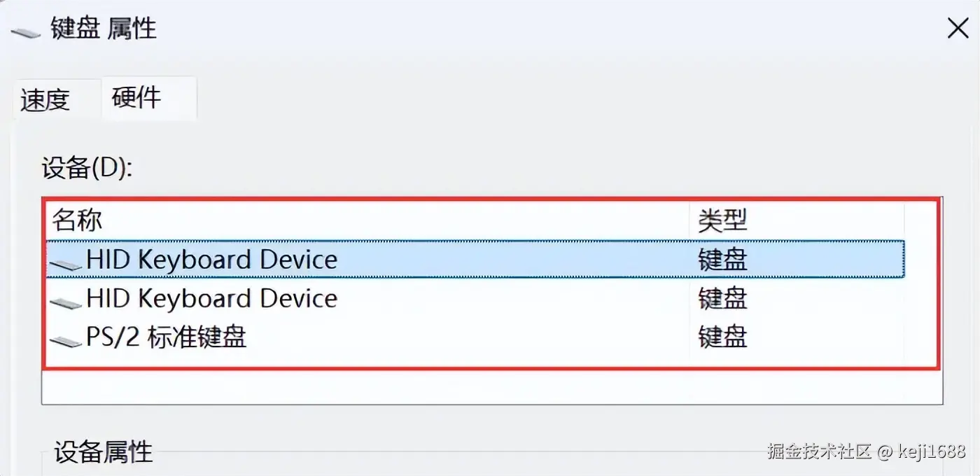Screen dimensions: 980x476
Task: Click the 设备(D): label
Action: pos(86,168)
